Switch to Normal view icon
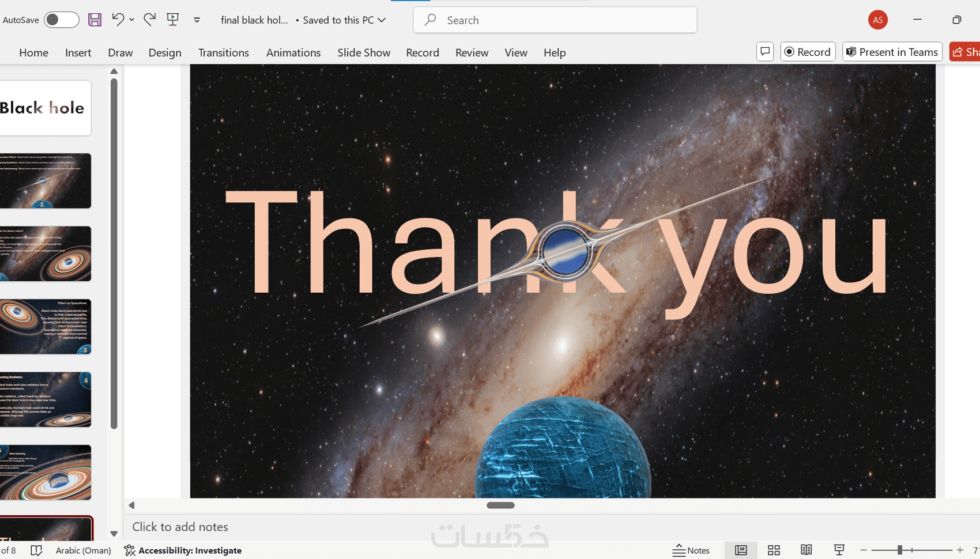This screenshot has height=559, width=980. coord(741,550)
